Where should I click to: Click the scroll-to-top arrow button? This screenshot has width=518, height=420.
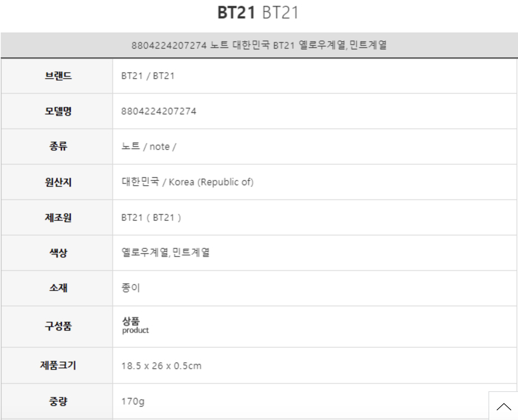tap(504, 406)
